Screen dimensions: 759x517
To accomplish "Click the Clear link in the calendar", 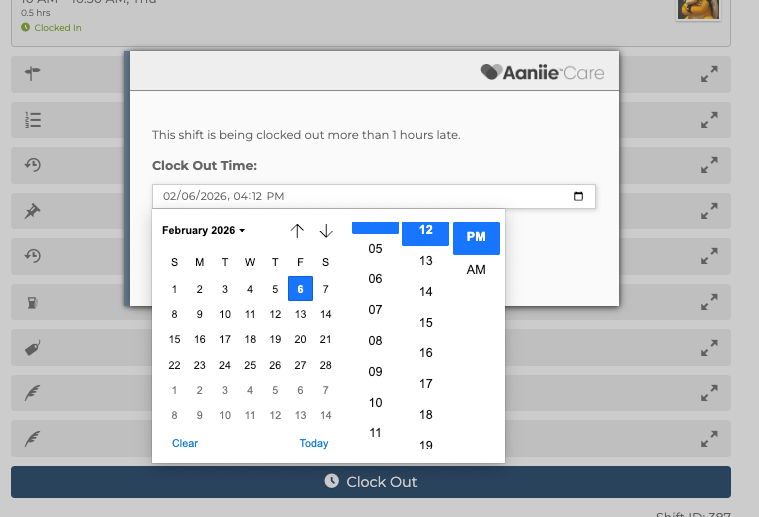I will pyautogui.click(x=185, y=443).
